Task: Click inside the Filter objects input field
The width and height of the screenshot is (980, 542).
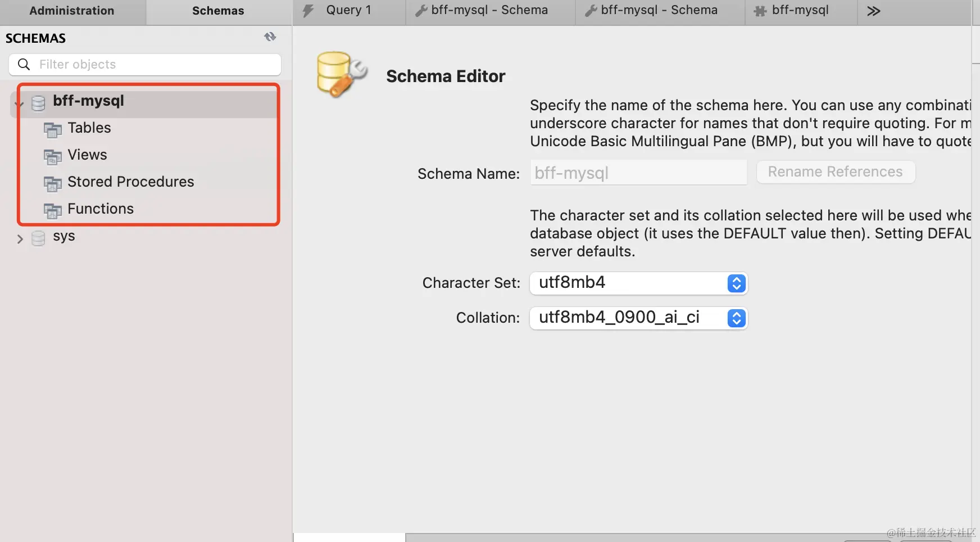Action: (x=140, y=64)
